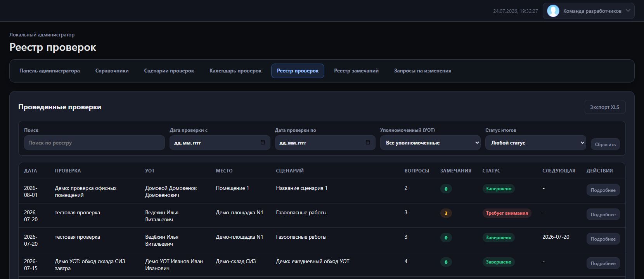Open 'Подробнее' for 'Требует внимания' row
This screenshot has width=644, height=279.
[x=603, y=214]
